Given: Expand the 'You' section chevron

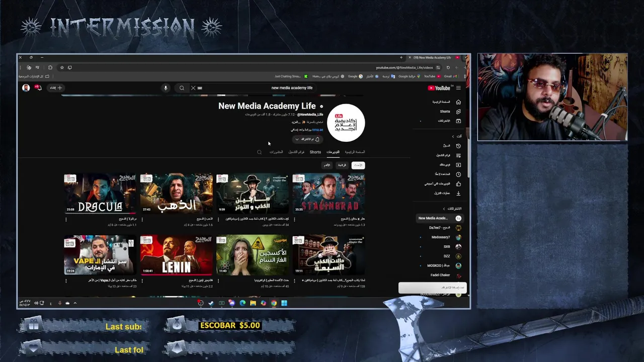Looking at the screenshot, I should coord(452,136).
